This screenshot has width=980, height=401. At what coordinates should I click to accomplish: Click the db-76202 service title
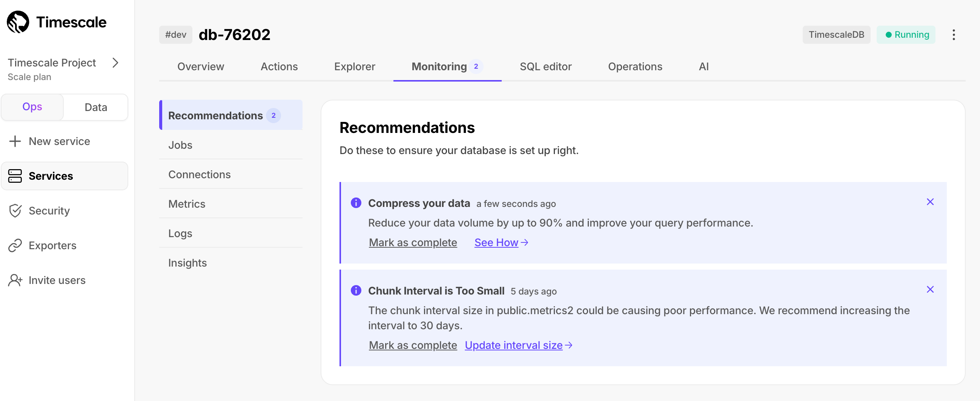234,35
